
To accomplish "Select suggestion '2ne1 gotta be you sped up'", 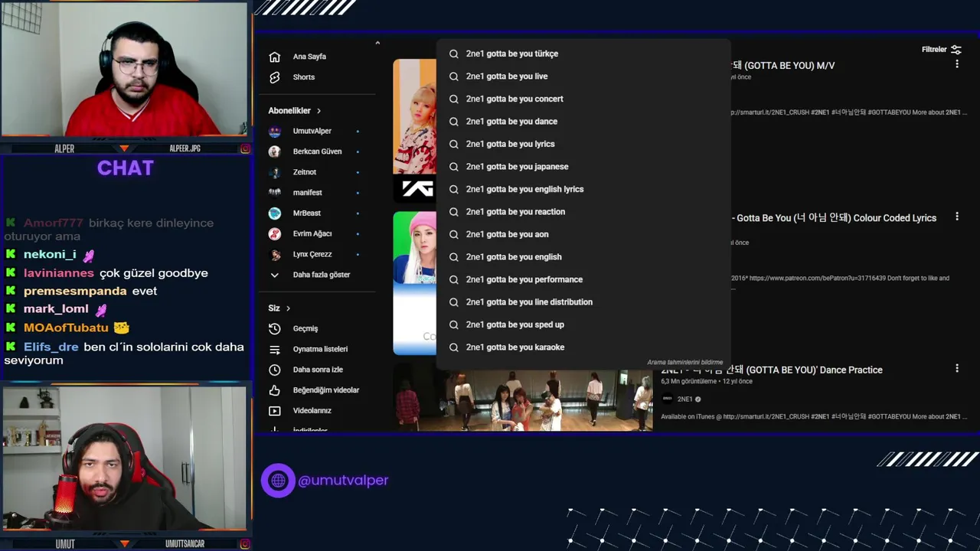I will coord(583,324).
